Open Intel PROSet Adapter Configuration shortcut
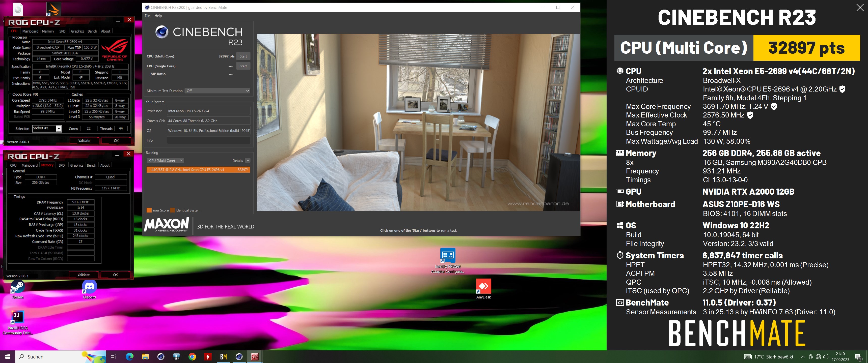This screenshot has width=868, height=363. click(x=448, y=261)
